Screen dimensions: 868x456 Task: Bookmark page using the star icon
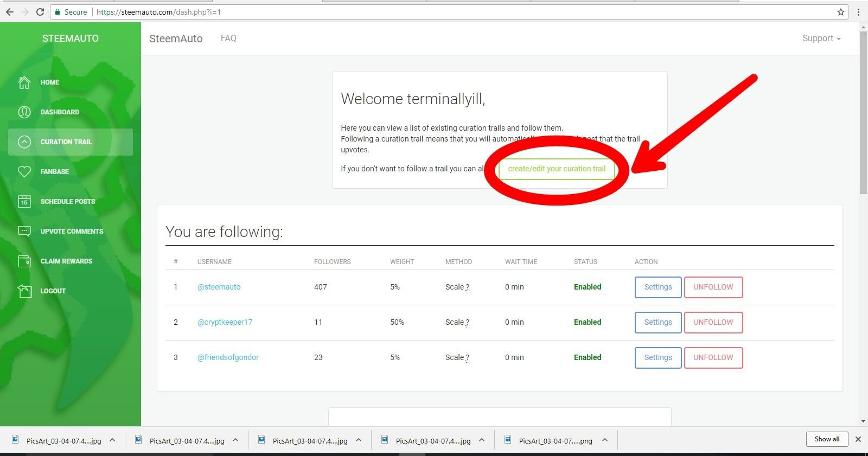[x=841, y=12]
